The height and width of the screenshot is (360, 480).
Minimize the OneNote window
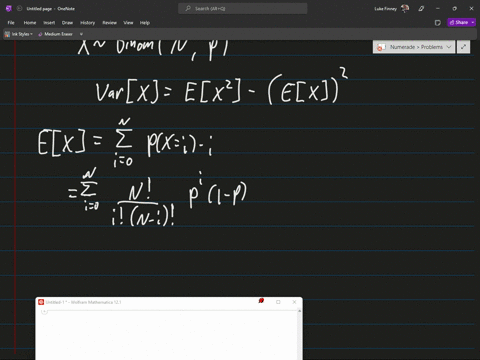click(x=438, y=9)
